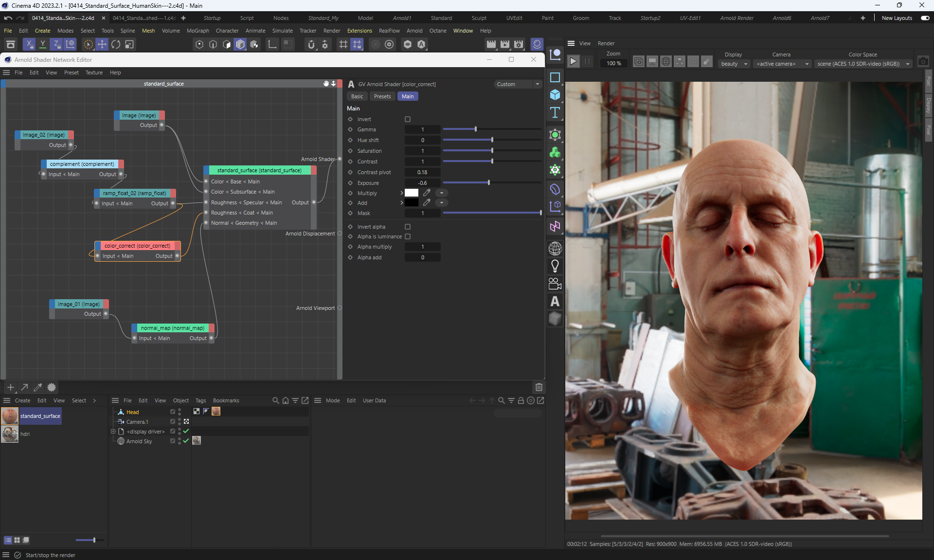
Task: Open the MoGraph menu
Action: 198,31
